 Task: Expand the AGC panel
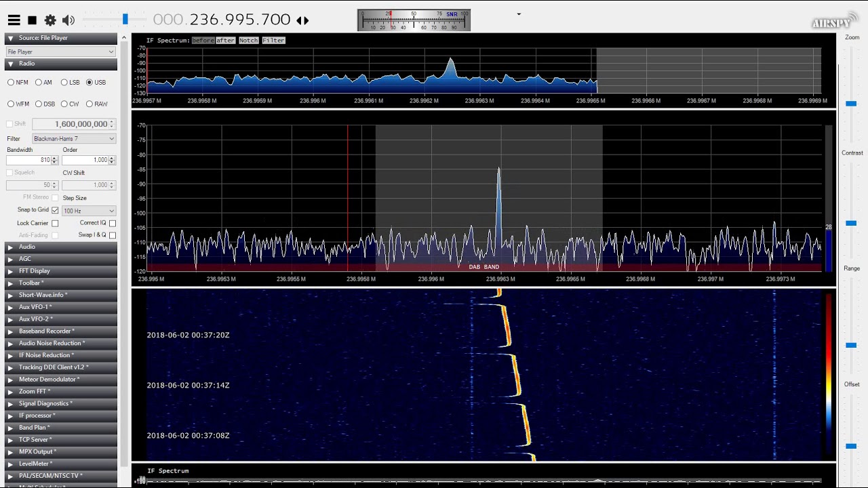61,259
